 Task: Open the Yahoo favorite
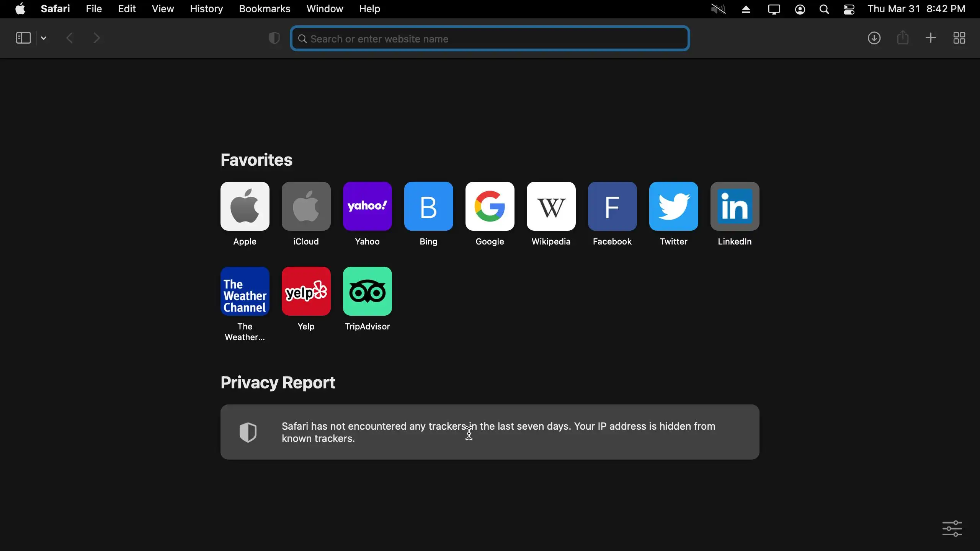pyautogui.click(x=367, y=207)
